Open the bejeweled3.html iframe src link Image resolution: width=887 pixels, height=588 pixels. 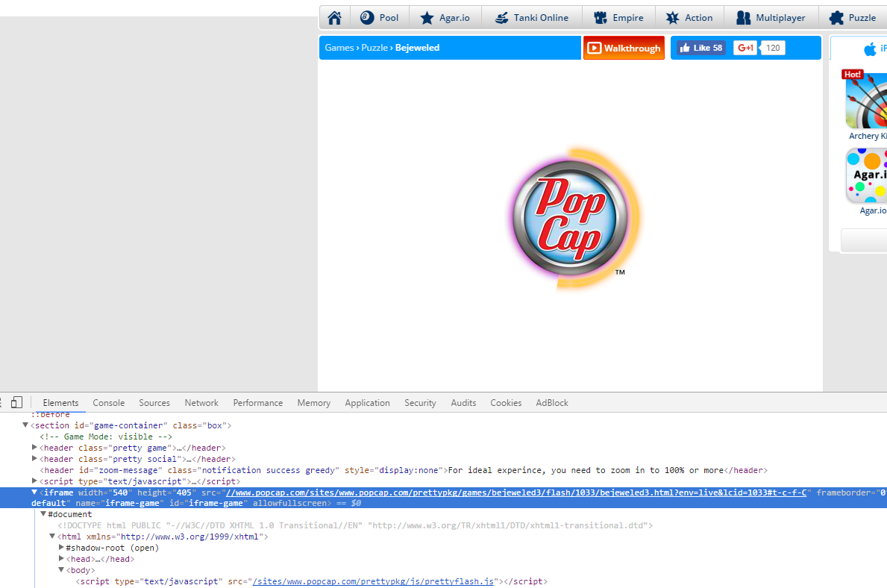pyautogui.click(x=516, y=492)
